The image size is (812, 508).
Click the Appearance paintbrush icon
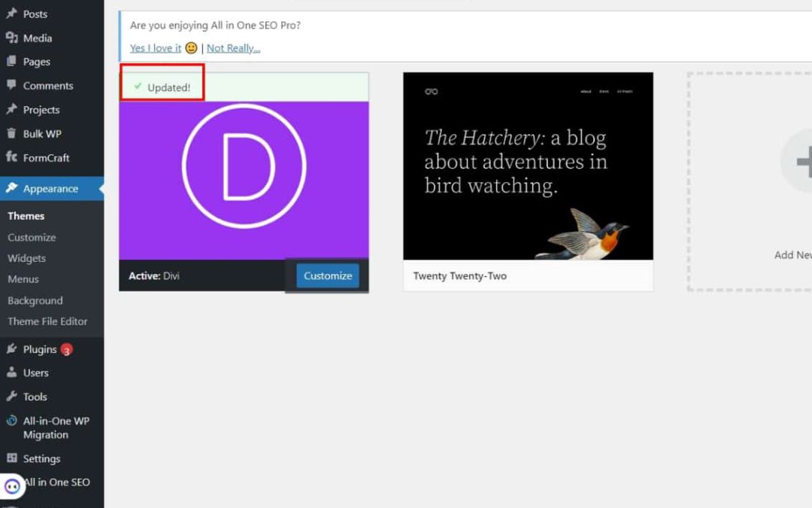click(11, 188)
